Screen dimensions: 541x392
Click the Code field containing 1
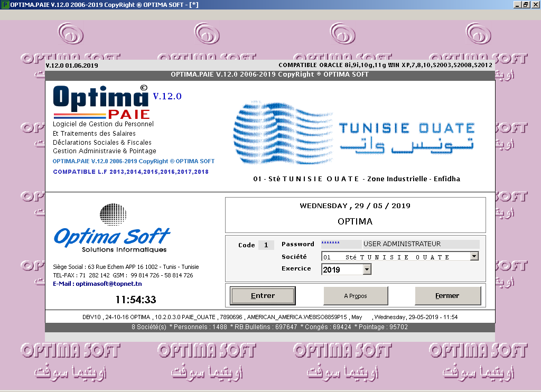(x=266, y=245)
